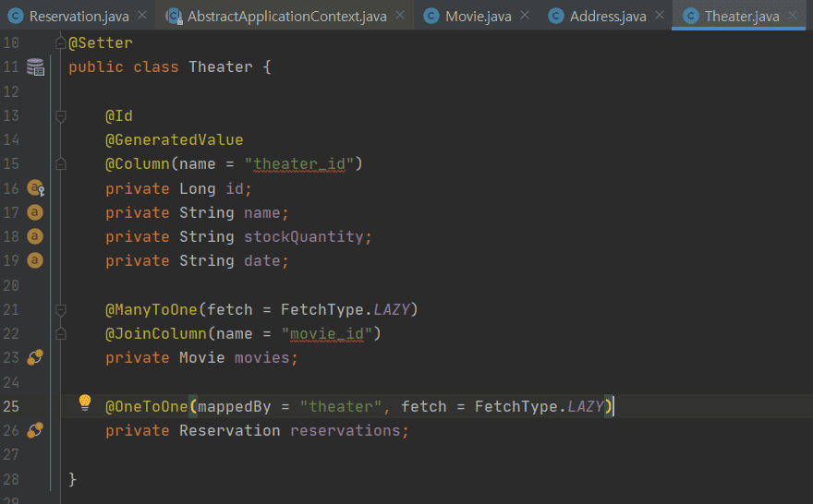Click the primary key gutter icon for id field
The image size is (813, 504).
[35, 188]
